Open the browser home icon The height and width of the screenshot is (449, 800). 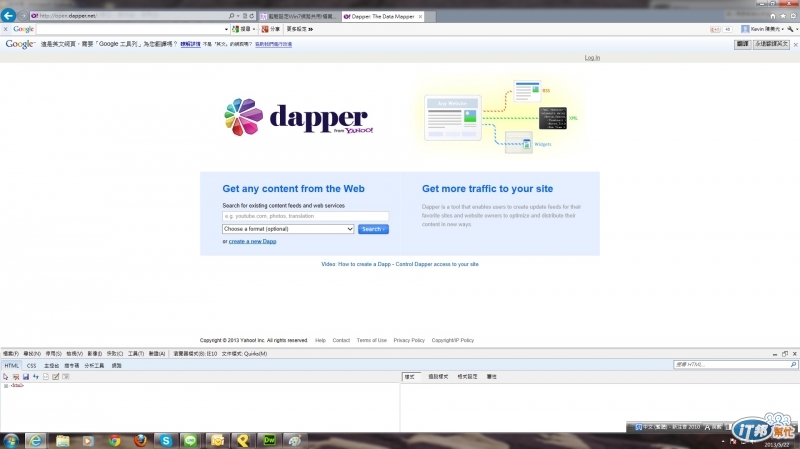[773, 16]
